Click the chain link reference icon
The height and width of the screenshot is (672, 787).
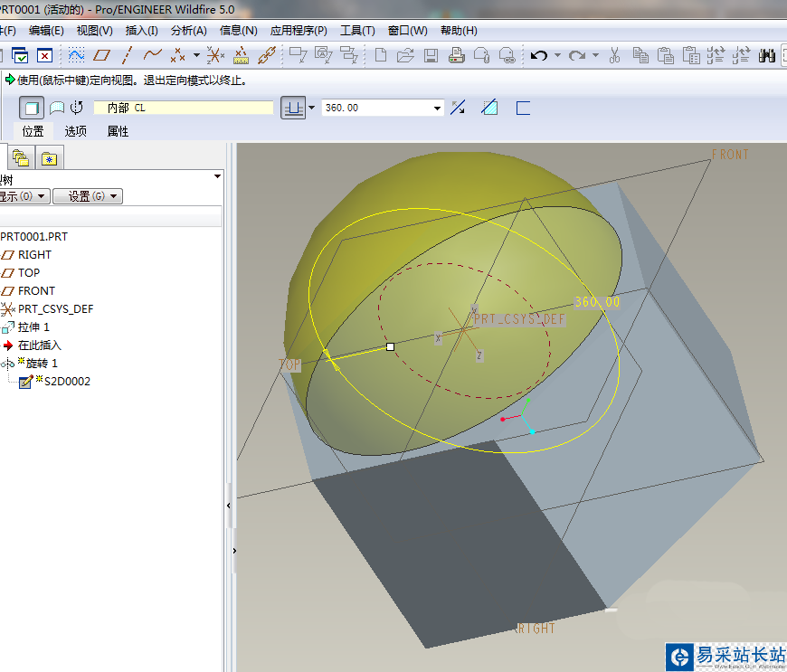pyautogui.click(x=267, y=54)
